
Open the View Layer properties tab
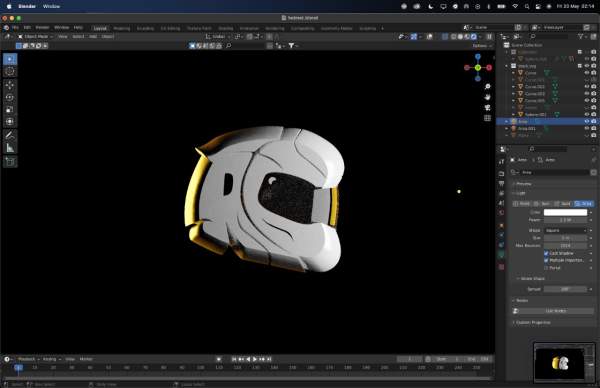[502, 193]
